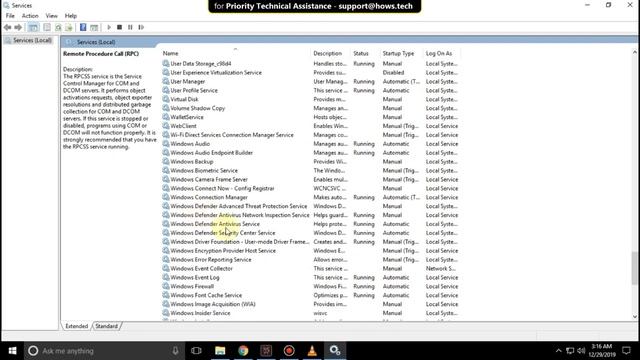
Task: Open the File menu
Action: click(x=10, y=16)
